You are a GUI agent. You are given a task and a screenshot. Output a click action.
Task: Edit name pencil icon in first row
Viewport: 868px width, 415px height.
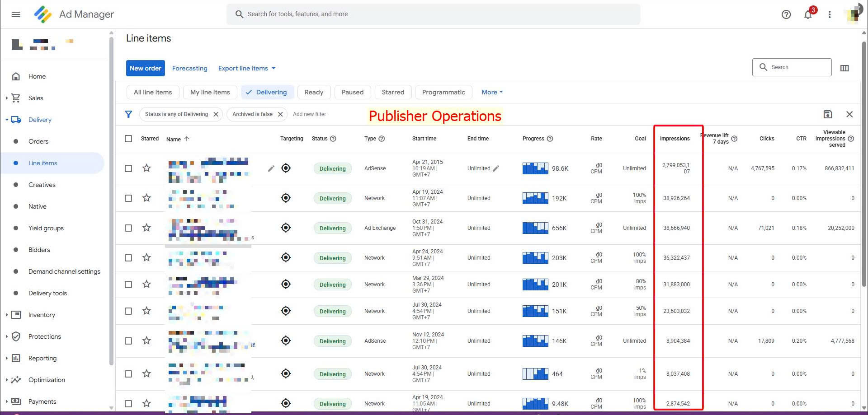tap(271, 168)
